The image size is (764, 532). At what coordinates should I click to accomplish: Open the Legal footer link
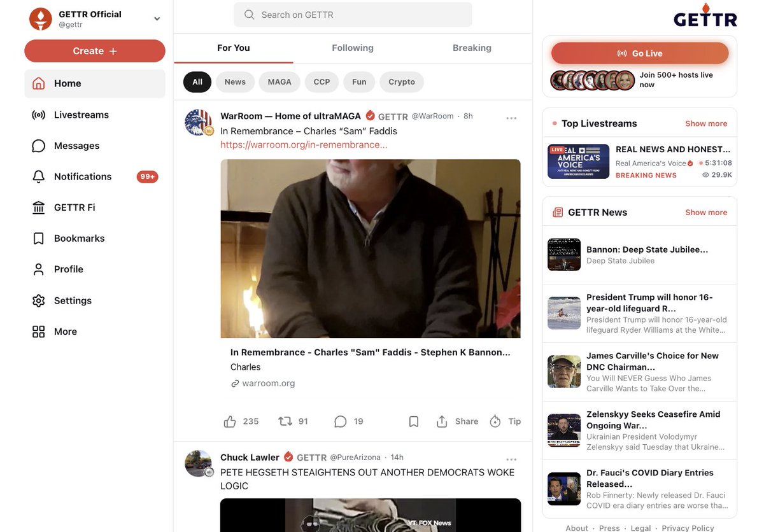coord(640,528)
